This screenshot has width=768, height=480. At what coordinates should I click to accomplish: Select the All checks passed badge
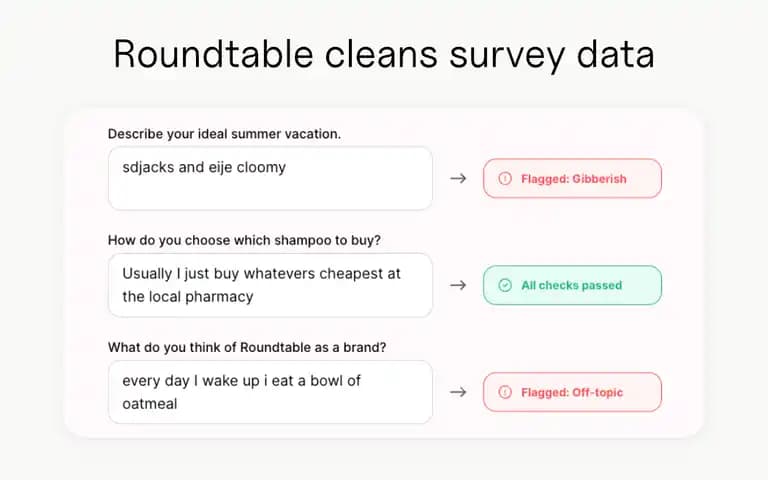click(x=572, y=285)
